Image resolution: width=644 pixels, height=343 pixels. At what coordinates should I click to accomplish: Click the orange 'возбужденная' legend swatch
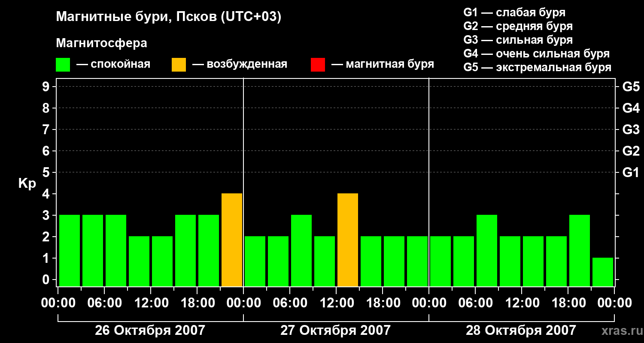click(x=179, y=65)
